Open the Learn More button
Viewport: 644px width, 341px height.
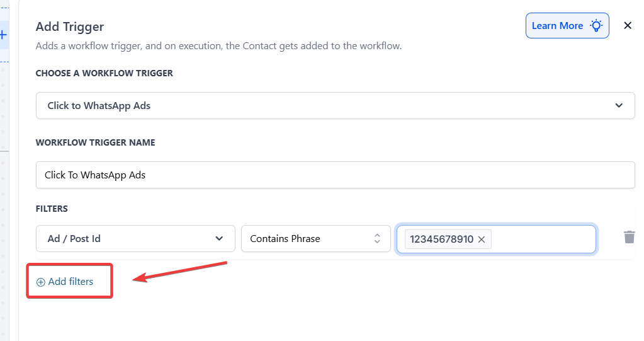(x=557, y=26)
